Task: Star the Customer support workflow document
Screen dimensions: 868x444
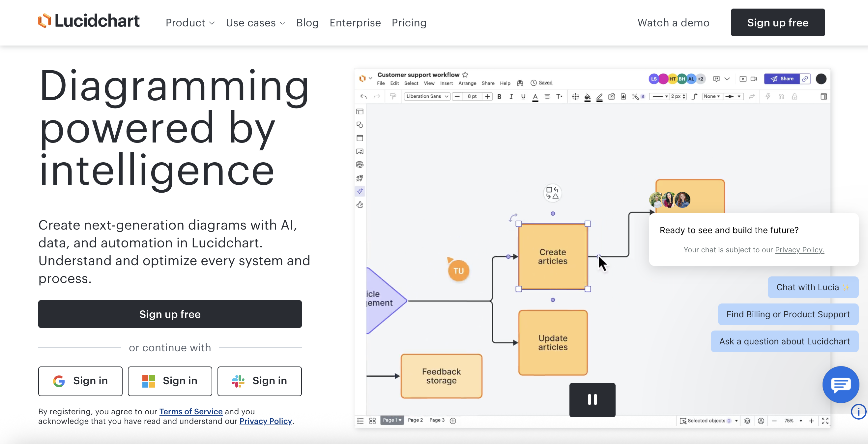Action: pos(465,75)
